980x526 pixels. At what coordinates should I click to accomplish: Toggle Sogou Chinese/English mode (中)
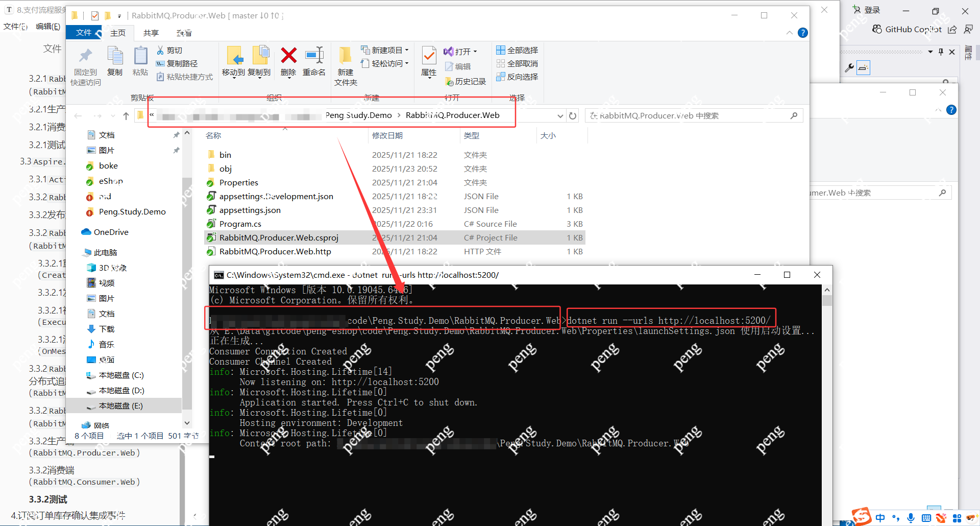point(880,518)
